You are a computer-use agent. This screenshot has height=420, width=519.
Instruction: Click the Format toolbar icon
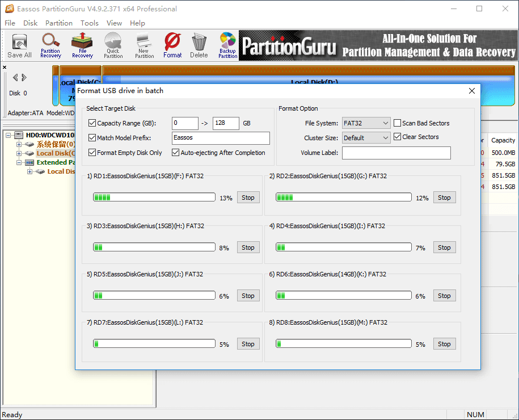point(172,46)
